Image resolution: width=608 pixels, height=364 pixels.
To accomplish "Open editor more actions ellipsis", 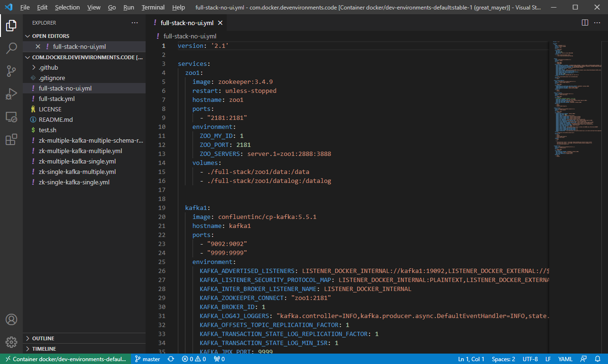I will point(598,22).
